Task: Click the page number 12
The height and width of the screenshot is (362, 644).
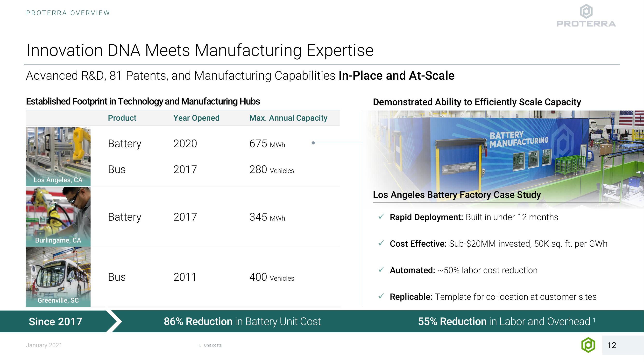Action: coord(612,345)
